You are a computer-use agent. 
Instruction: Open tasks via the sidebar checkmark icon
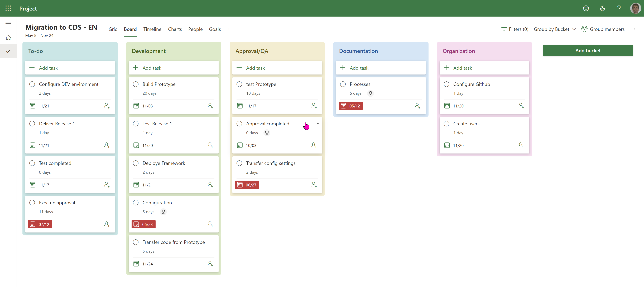[8, 51]
